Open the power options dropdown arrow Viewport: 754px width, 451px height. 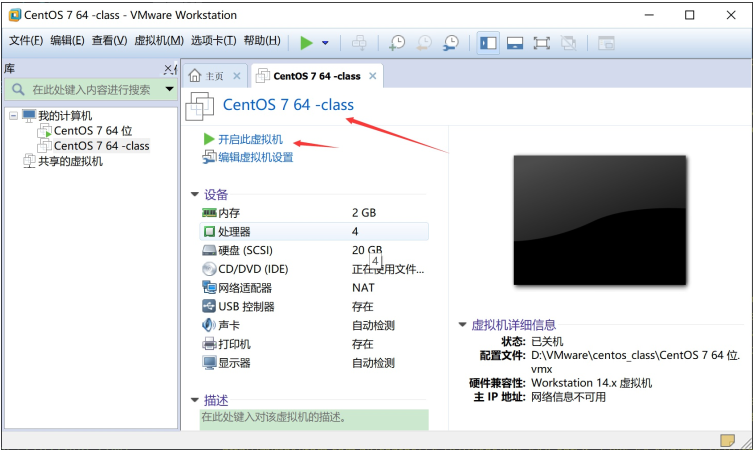[325, 43]
